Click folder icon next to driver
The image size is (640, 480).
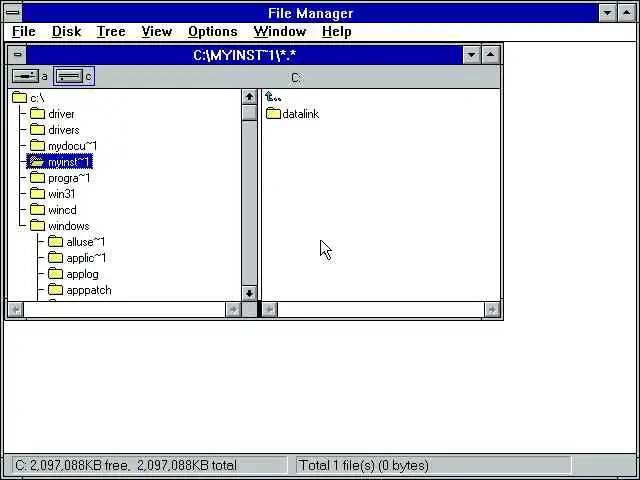coord(37,113)
